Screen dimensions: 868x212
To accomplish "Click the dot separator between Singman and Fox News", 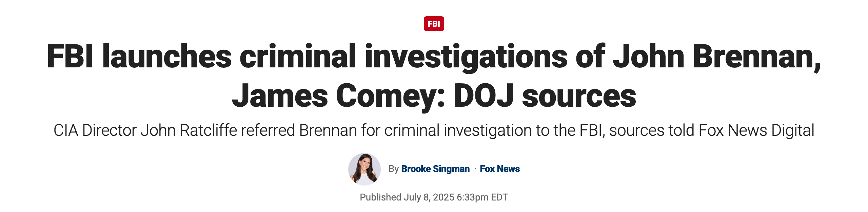I will [475, 169].
